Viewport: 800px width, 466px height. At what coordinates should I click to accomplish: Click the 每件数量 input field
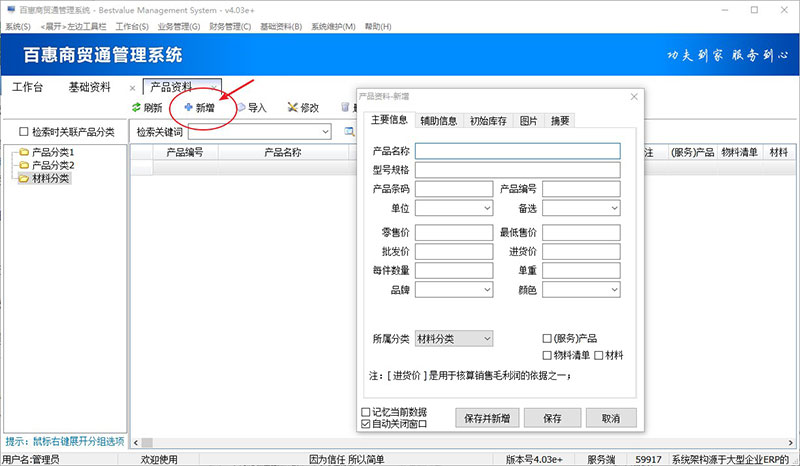click(454, 271)
